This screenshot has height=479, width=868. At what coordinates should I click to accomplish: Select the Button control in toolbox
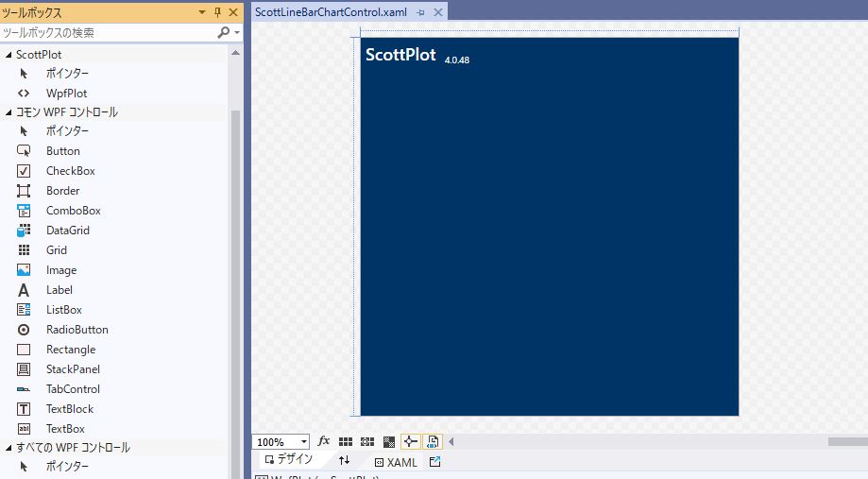tap(62, 150)
